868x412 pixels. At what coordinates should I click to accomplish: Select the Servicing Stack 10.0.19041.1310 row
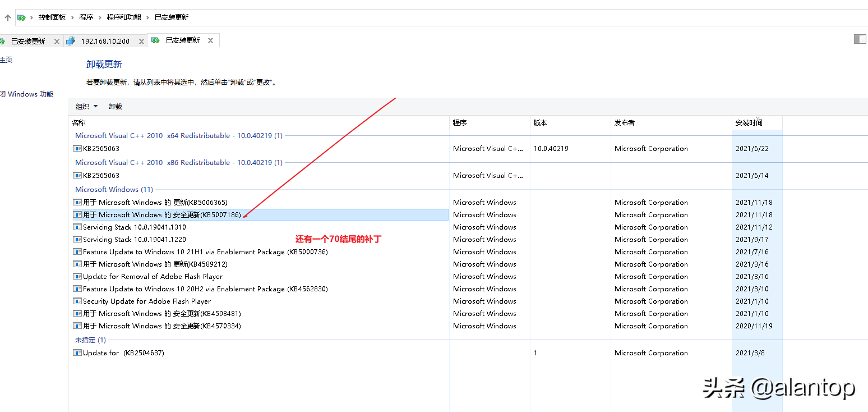[261, 227]
